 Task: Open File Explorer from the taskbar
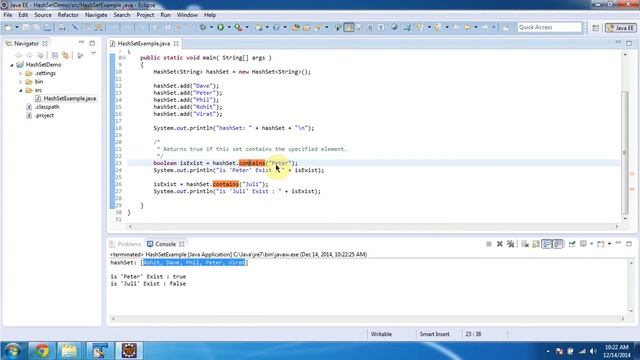click(x=69, y=351)
